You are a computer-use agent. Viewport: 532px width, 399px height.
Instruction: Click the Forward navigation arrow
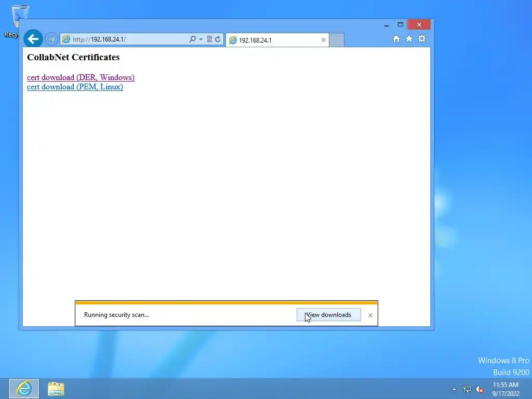pyautogui.click(x=51, y=39)
